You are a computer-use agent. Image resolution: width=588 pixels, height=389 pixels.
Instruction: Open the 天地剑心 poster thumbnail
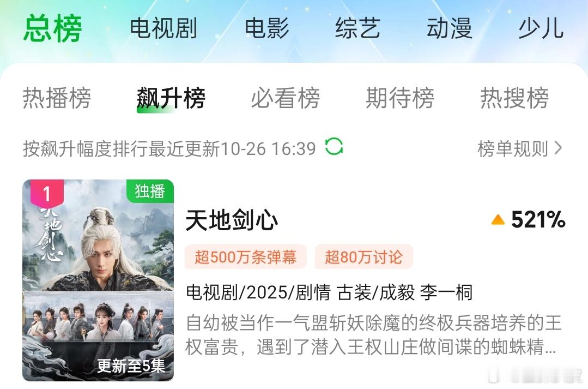[x=98, y=280]
